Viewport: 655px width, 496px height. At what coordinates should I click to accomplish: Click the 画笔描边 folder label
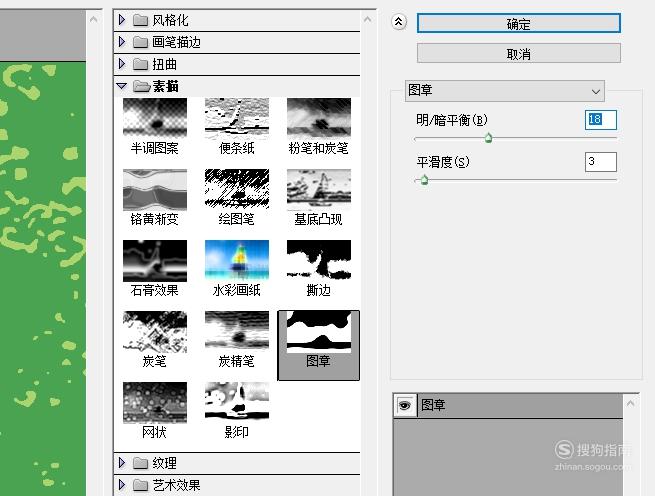point(176,42)
